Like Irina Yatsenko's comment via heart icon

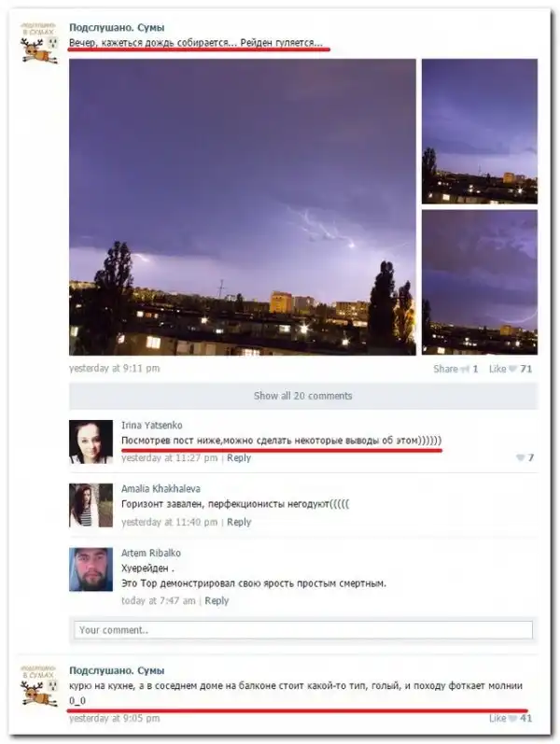coord(520,458)
